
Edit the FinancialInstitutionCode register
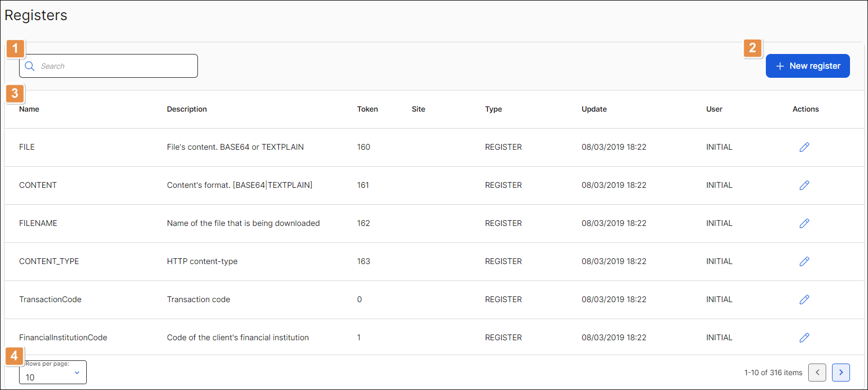pos(804,338)
